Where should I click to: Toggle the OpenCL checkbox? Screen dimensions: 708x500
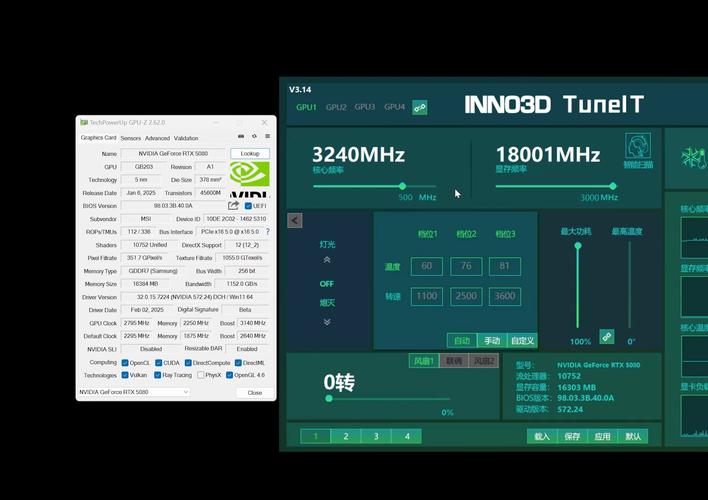click(125, 363)
